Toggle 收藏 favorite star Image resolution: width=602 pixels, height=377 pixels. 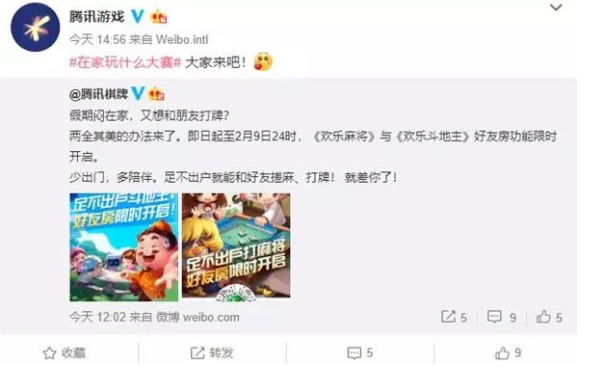[64, 353]
